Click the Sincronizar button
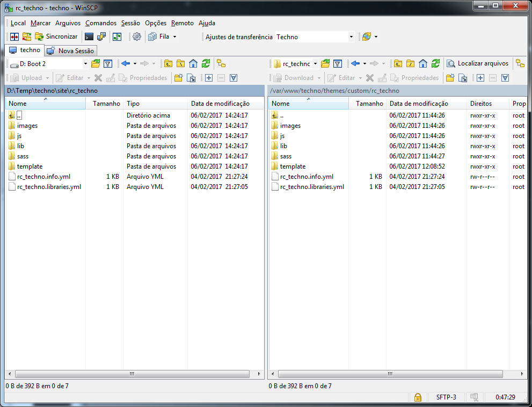Viewport: 532px width, 407px height. pos(60,37)
